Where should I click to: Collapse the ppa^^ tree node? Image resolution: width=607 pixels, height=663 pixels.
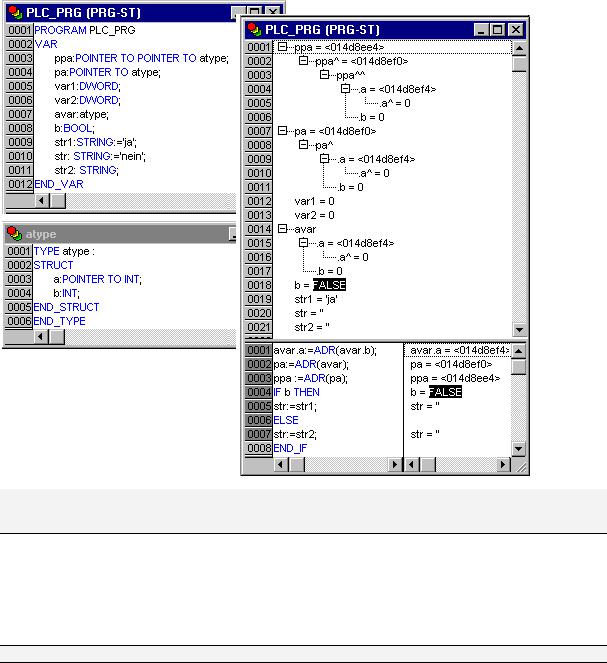tap(324, 75)
